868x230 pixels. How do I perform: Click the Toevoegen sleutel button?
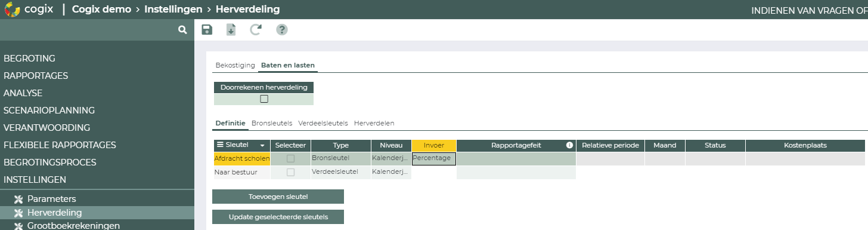(278, 197)
